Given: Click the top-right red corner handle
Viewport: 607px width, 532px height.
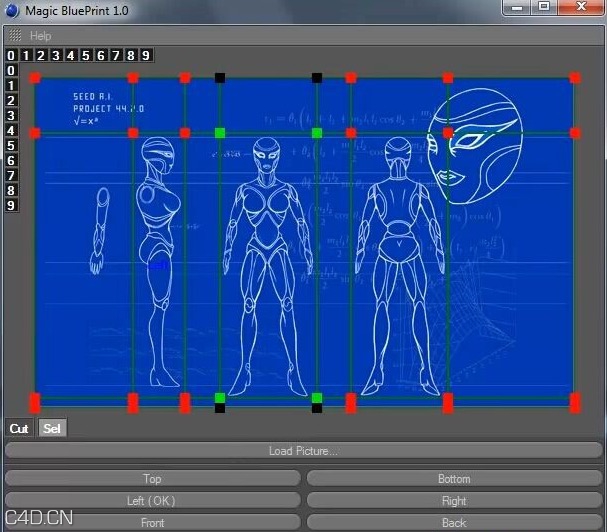Looking at the screenshot, I should tap(575, 77).
